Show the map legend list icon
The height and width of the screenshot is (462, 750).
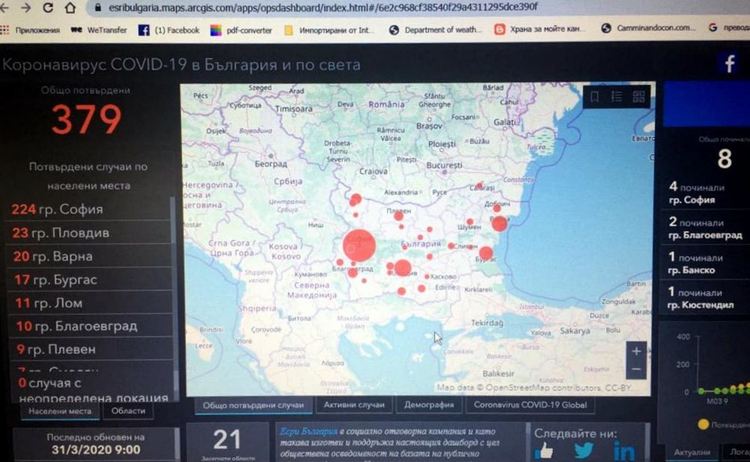click(616, 97)
